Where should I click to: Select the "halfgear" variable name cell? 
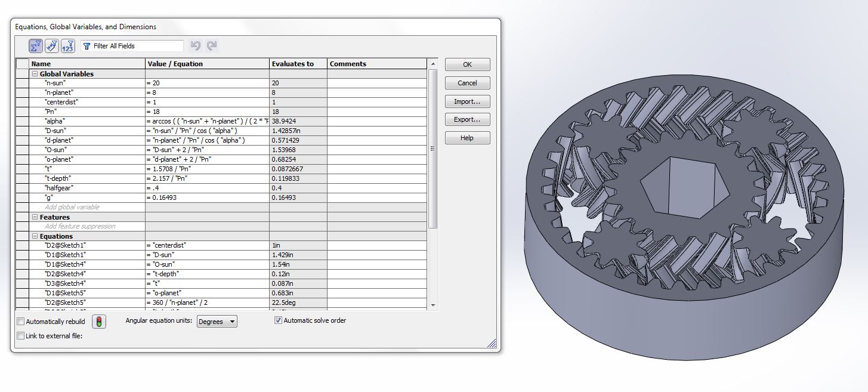(x=87, y=188)
